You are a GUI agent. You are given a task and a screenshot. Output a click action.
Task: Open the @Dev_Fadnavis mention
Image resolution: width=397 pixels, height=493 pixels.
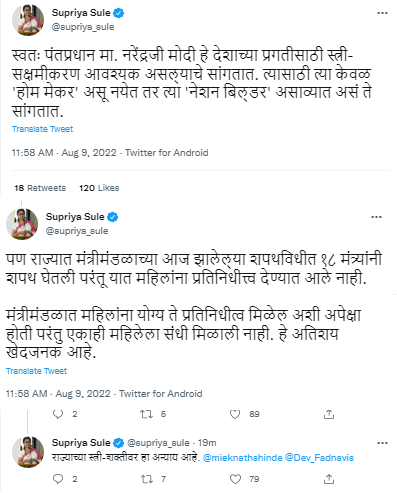(x=319, y=458)
